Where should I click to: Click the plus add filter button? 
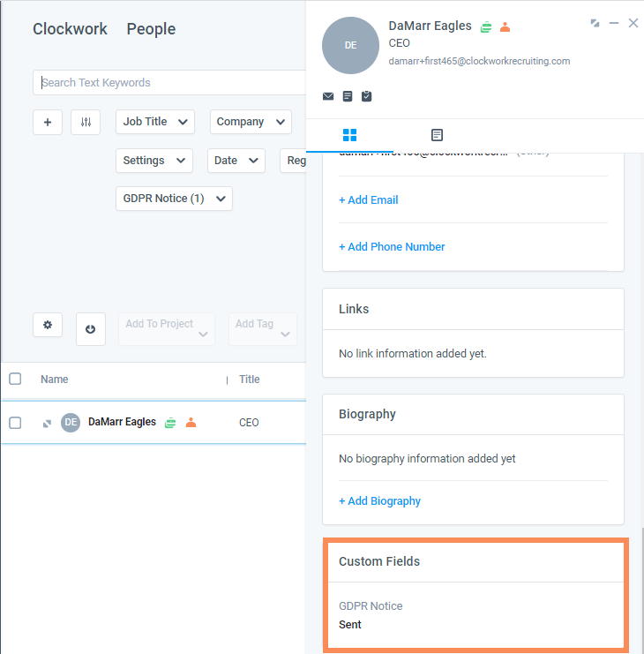pos(48,122)
